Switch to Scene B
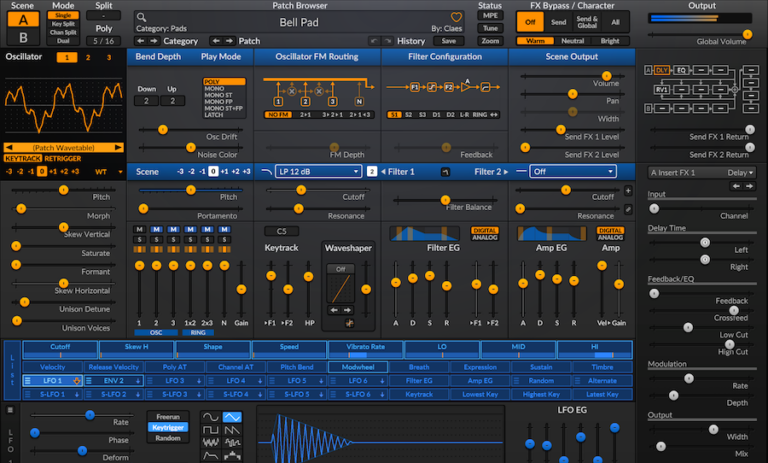This screenshot has width=768, height=463. click(x=23, y=37)
